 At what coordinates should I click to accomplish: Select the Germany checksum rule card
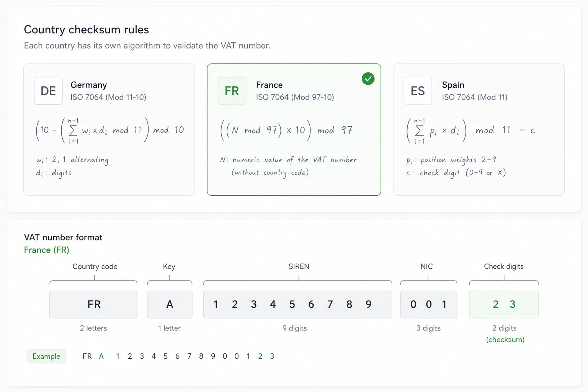(x=109, y=129)
